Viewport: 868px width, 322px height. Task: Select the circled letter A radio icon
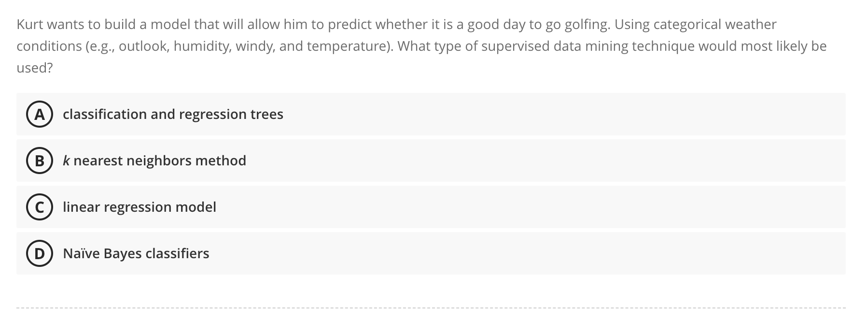pos(39,114)
